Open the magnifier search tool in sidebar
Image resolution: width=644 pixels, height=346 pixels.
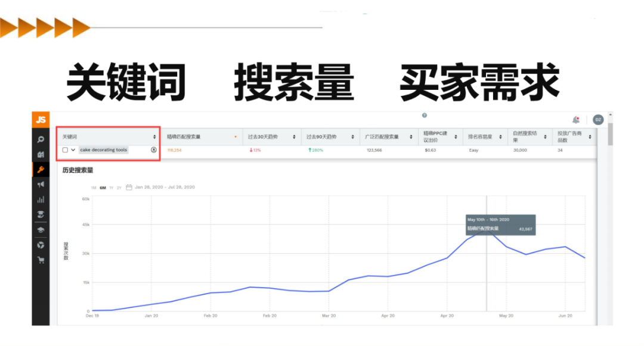(x=41, y=139)
